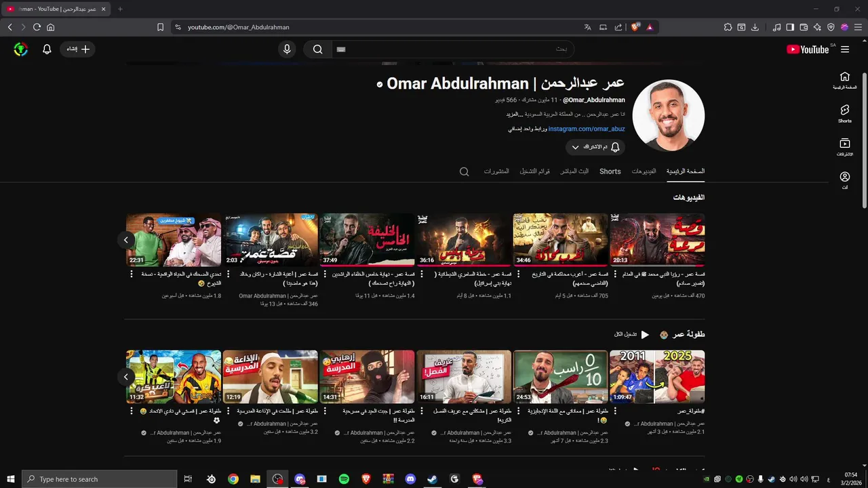
Task: Open the 'طفولة عمر' playlist title
Action: tap(689, 334)
